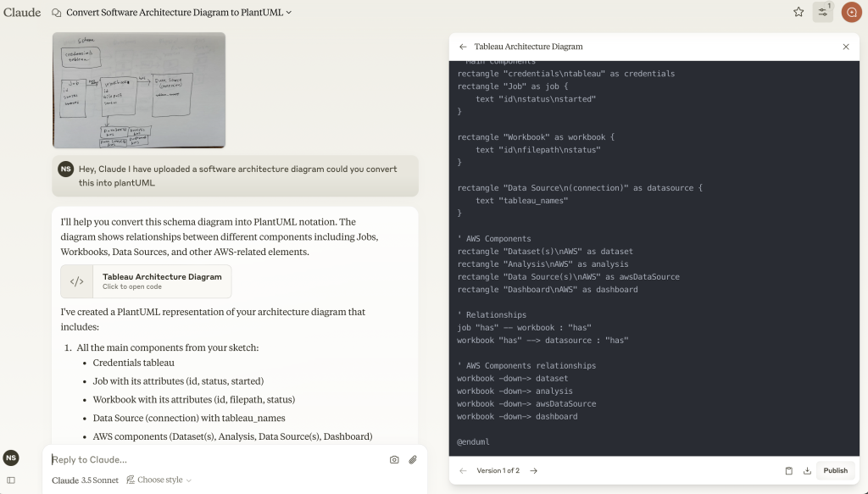Copy artifact code to clipboard
The image size is (868, 494).
coord(789,471)
